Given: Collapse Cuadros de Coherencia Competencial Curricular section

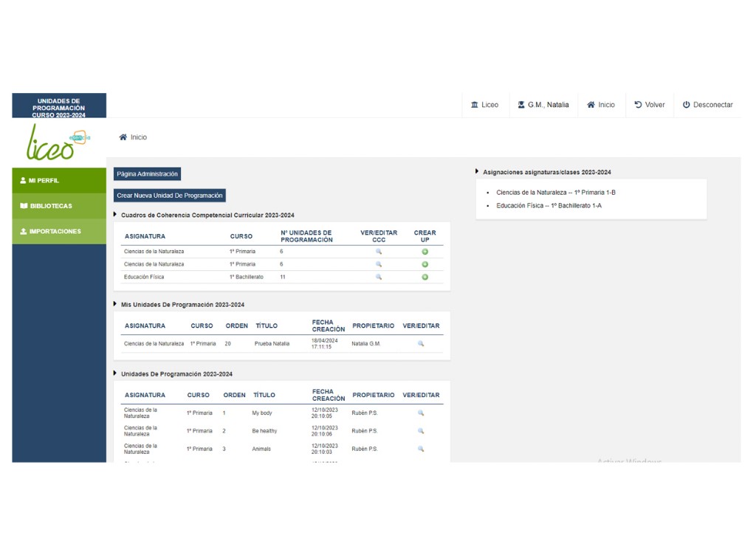Looking at the screenshot, I should pos(115,215).
